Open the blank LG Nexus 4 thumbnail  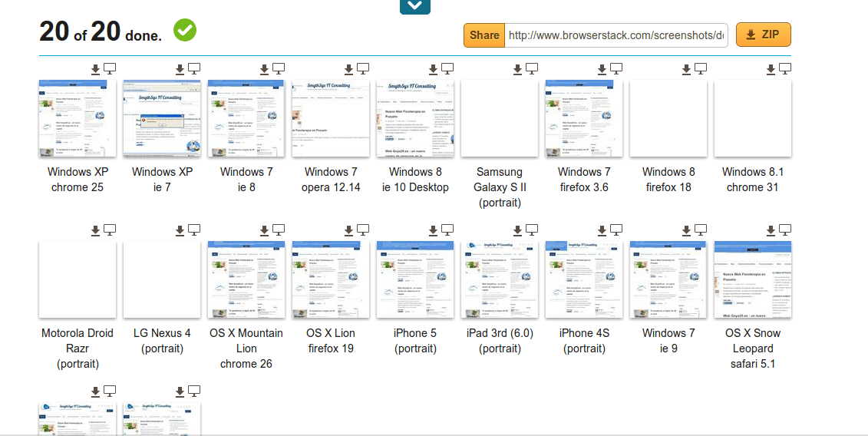tap(162, 279)
